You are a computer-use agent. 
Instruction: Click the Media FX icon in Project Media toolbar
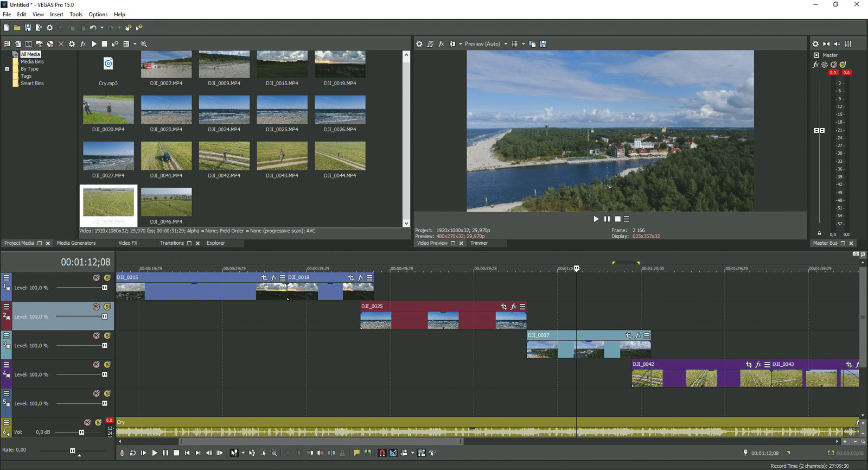point(83,44)
